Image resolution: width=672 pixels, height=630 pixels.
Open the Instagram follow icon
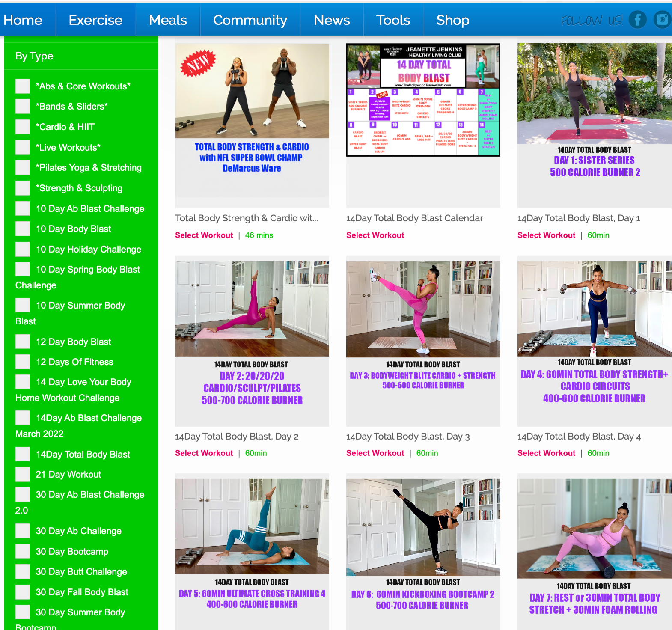pos(662,20)
